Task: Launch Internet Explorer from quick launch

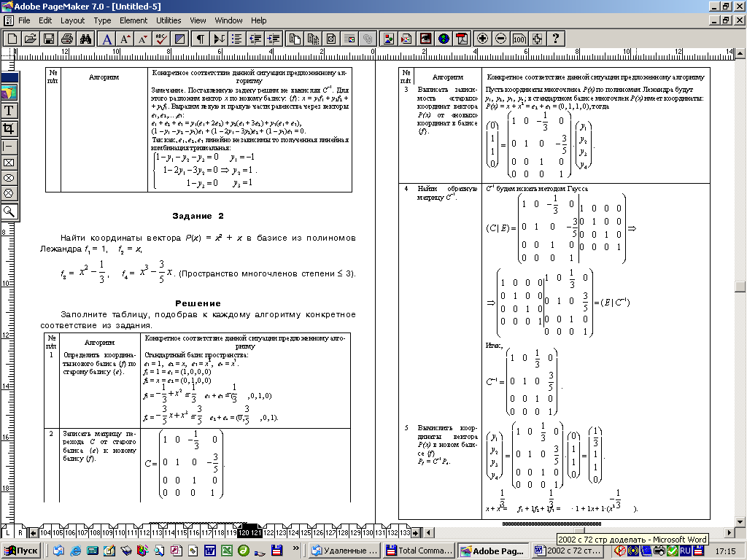Action: coord(75,551)
